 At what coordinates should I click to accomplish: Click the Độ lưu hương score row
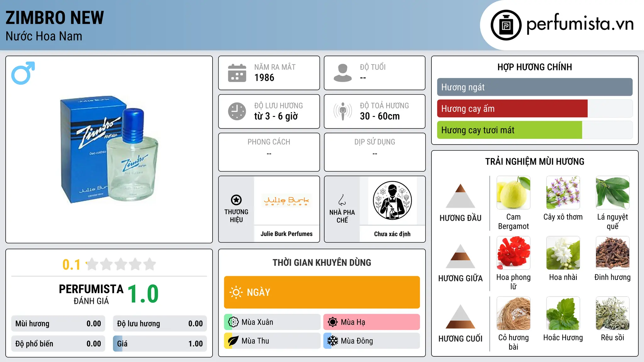click(160, 324)
